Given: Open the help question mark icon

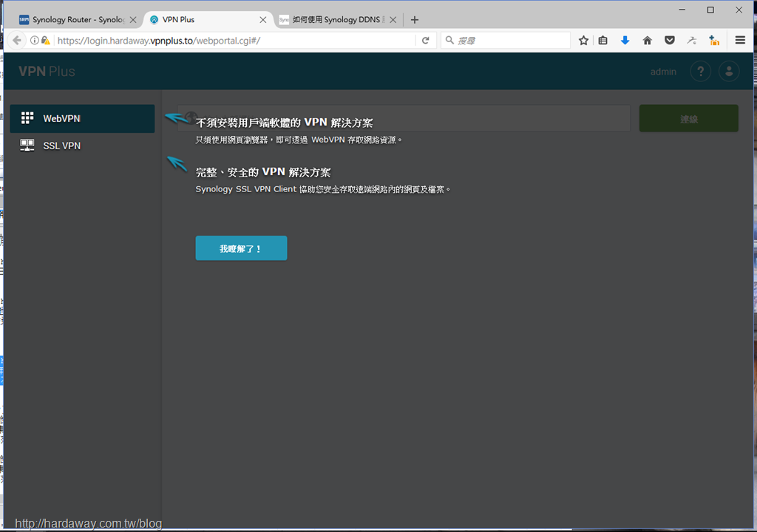Looking at the screenshot, I should [701, 72].
